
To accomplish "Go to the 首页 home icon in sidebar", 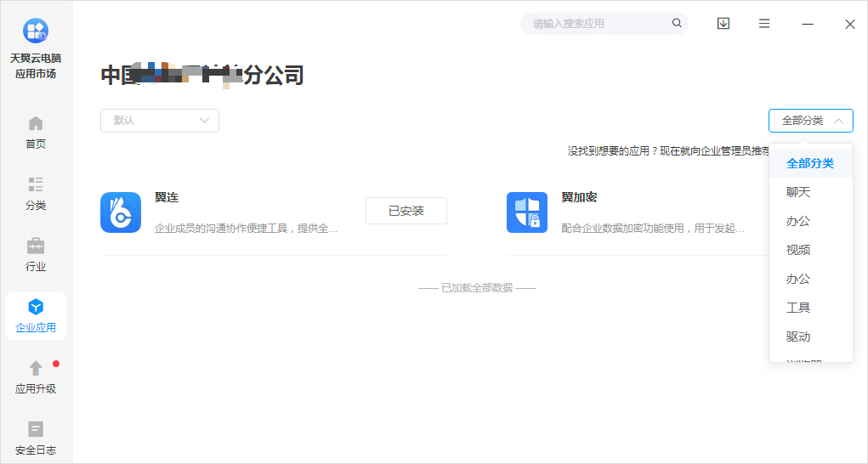I will (36, 124).
